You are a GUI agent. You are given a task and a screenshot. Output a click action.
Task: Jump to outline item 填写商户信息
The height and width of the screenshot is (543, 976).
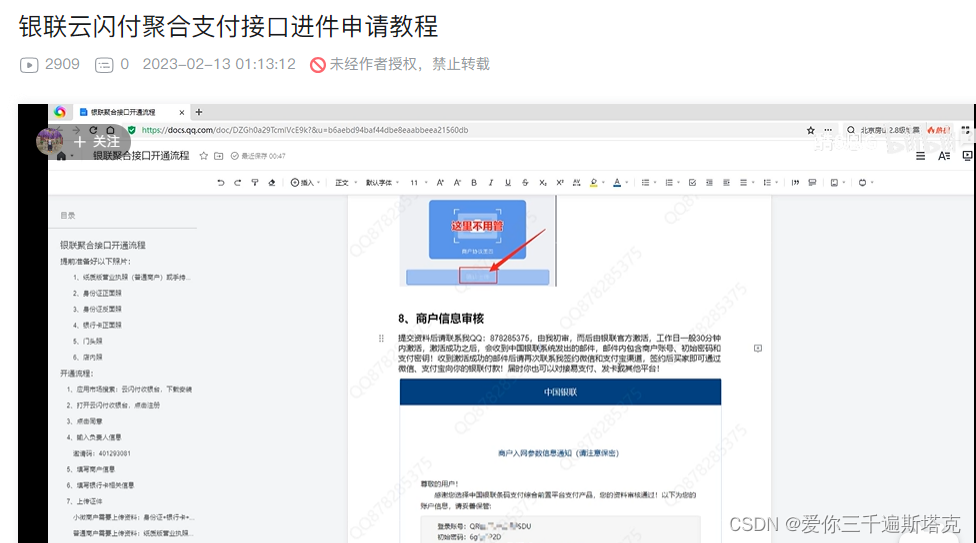tap(91, 470)
